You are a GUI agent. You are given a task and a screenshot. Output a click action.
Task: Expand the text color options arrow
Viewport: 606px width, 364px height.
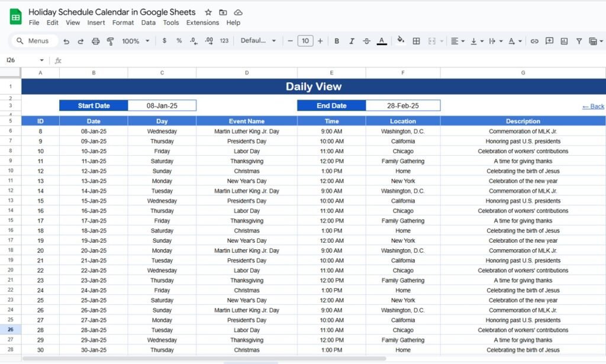(520, 41)
